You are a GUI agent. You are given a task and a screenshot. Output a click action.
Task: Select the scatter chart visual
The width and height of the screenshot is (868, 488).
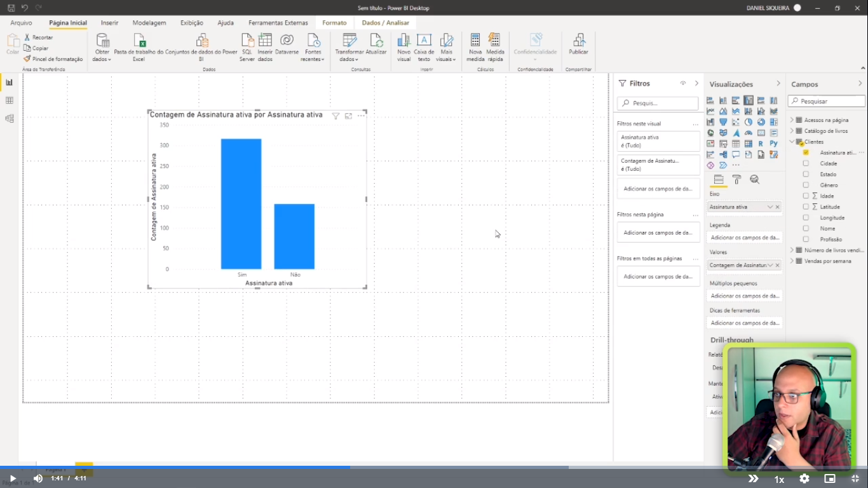(x=736, y=122)
